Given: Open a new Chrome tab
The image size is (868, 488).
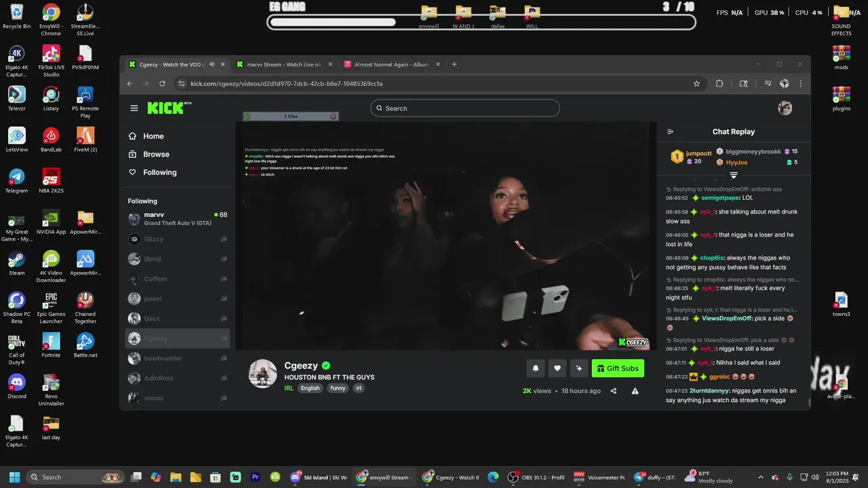Looking at the screenshot, I should [454, 64].
